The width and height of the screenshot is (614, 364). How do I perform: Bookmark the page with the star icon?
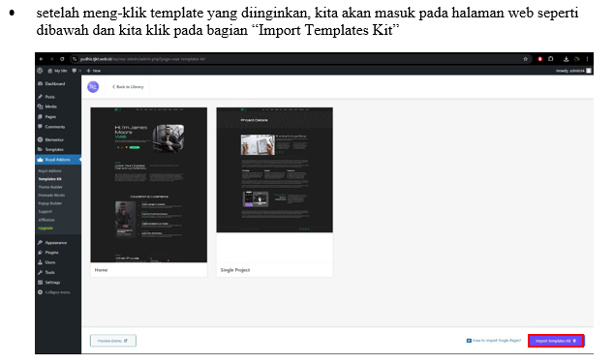(x=526, y=59)
